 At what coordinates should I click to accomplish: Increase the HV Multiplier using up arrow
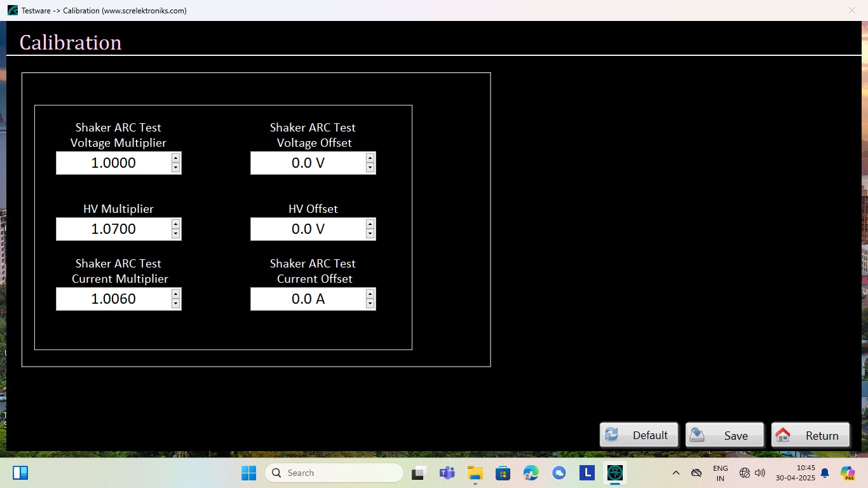[176, 224]
